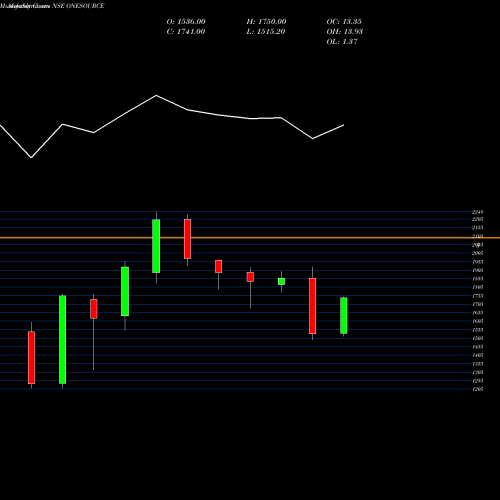Click the 1755 price axis label
Viewport: 500px width, 500px height.
pos(478,296)
